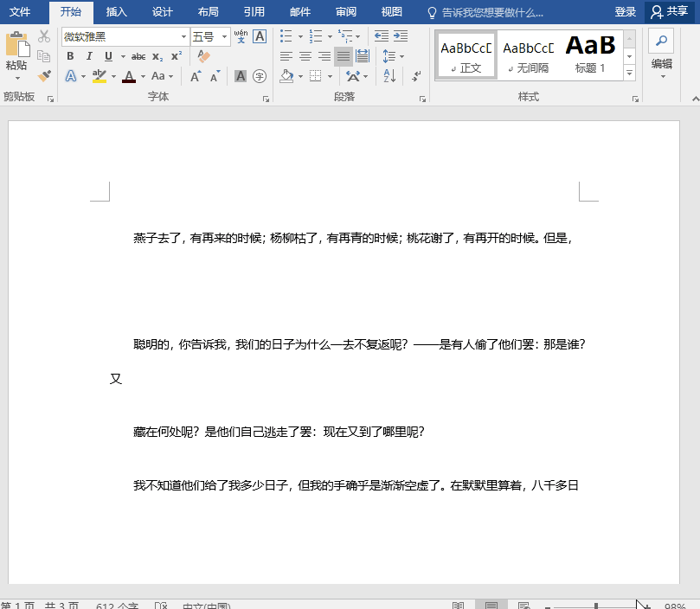
Task: Toggle character shading icon
Action: click(x=241, y=76)
